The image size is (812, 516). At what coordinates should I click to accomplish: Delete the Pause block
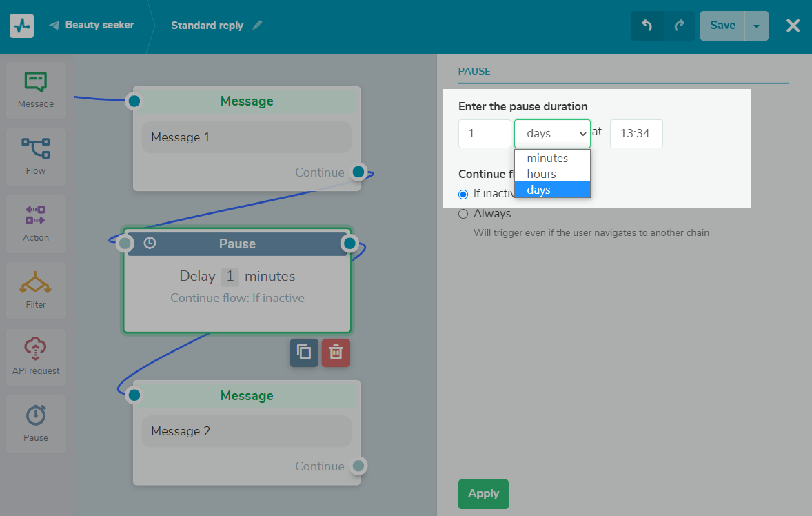(x=336, y=353)
